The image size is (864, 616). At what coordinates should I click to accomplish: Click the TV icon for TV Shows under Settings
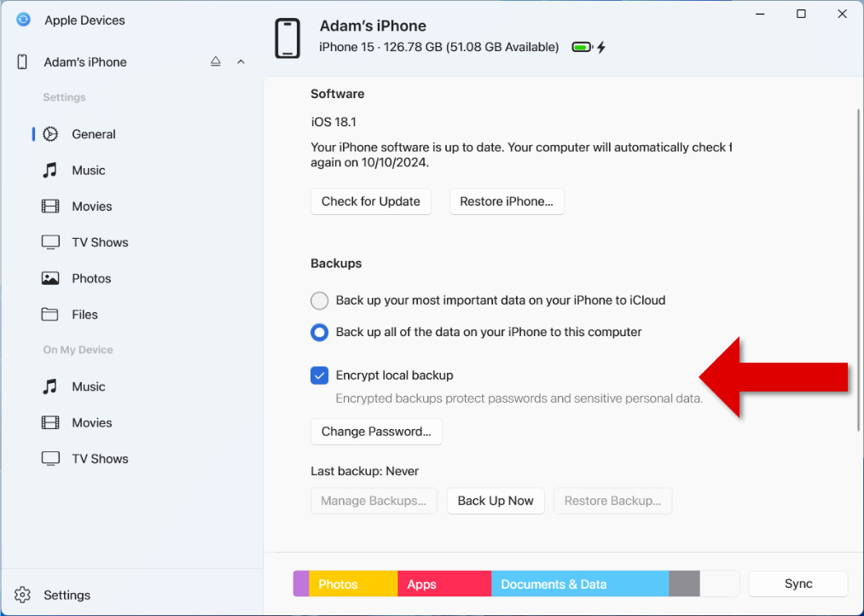(x=50, y=242)
